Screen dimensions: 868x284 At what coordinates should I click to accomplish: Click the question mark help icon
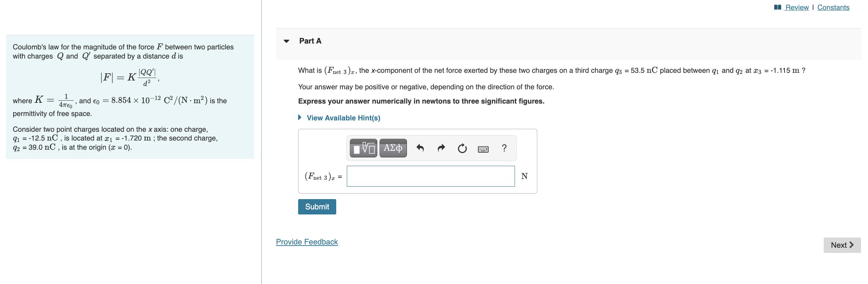[504, 148]
